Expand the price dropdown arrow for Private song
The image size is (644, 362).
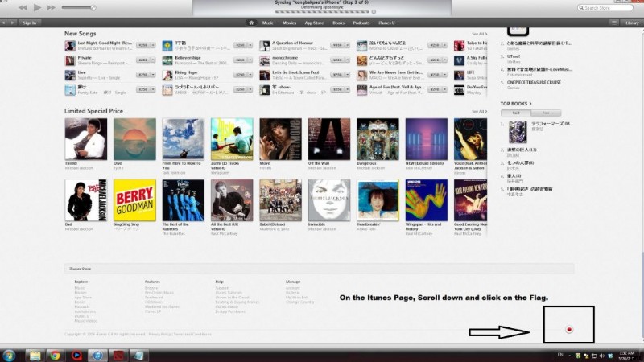click(x=154, y=60)
